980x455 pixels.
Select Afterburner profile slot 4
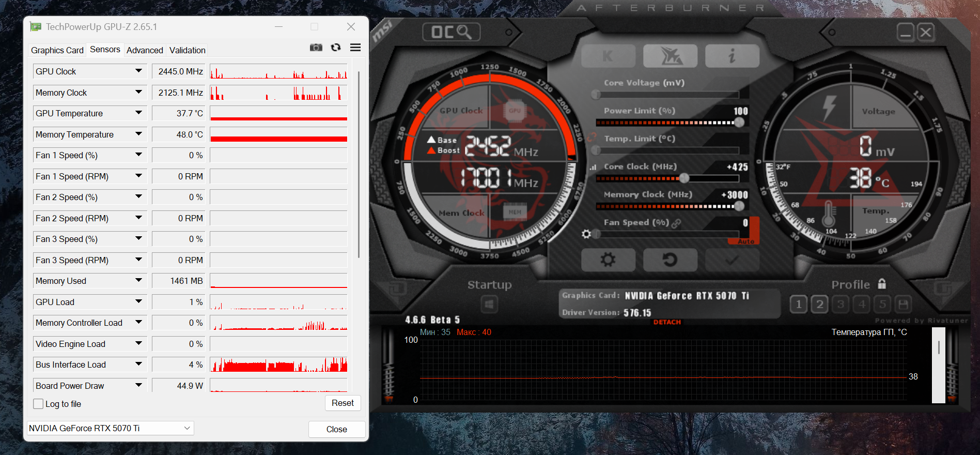[x=862, y=305]
